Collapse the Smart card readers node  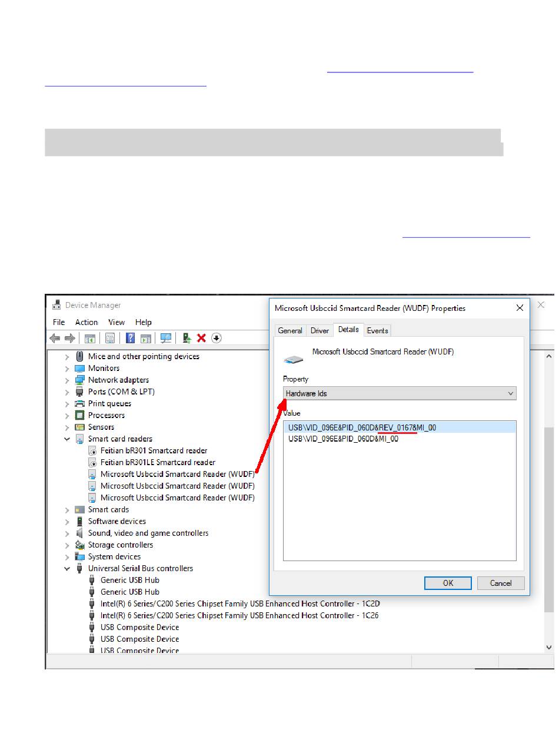coord(67,439)
